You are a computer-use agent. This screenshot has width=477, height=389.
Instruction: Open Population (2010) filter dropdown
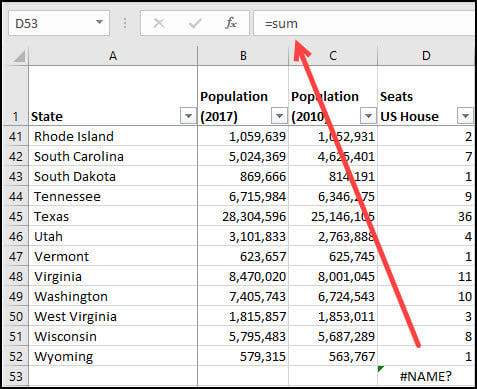point(368,116)
